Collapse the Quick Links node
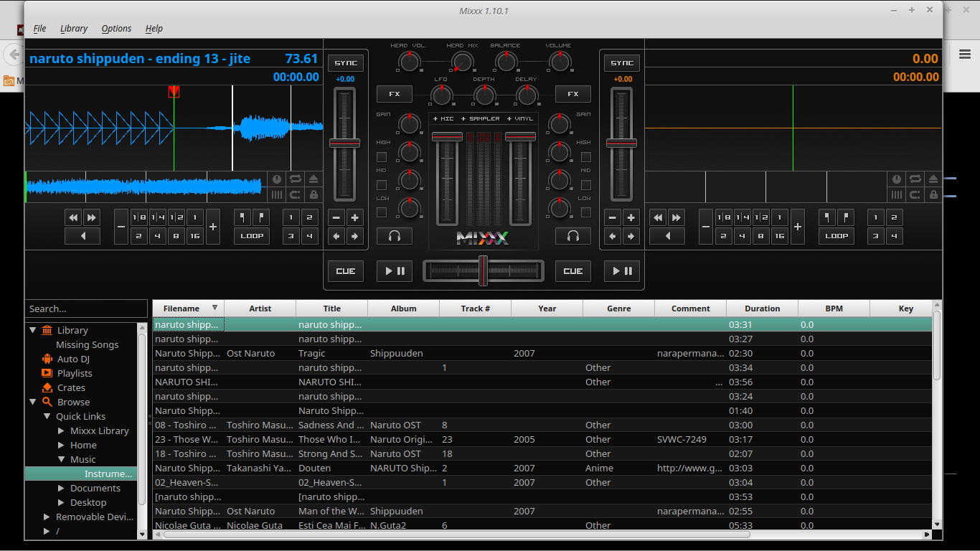This screenshot has height=551, width=980. tap(47, 416)
